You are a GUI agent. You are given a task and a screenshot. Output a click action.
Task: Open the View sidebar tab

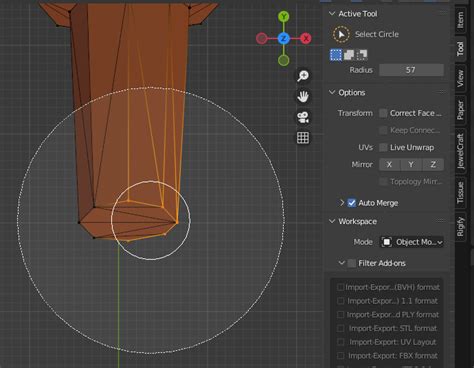pos(460,79)
